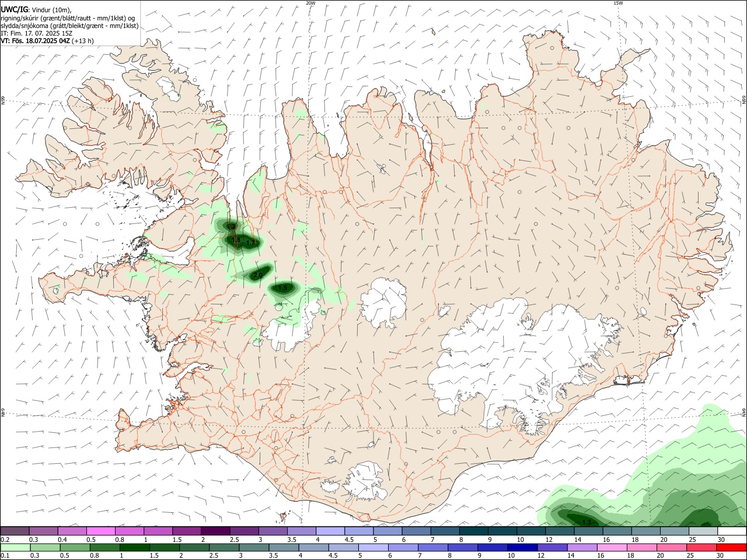Click the '0.1' label in lower legend
The width and height of the screenshot is (747, 560).
click(x=5, y=555)
